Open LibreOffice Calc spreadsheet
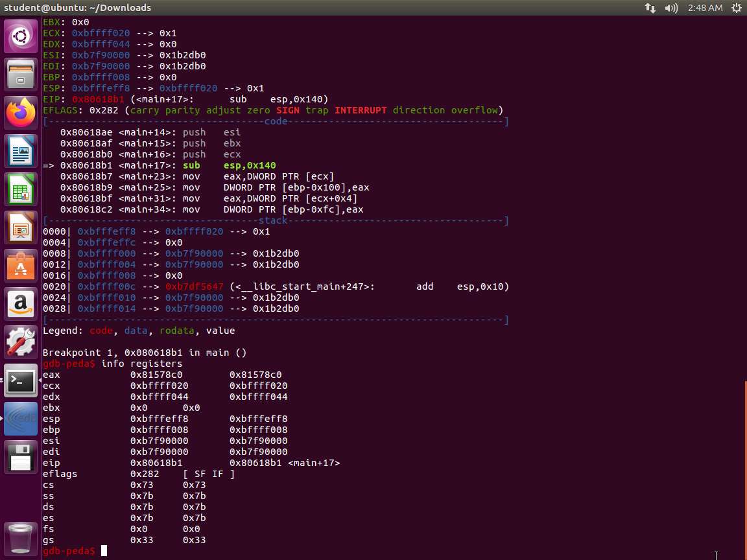Image resolution: width=747 pixels, height=560 pixels. click(21, 189)
